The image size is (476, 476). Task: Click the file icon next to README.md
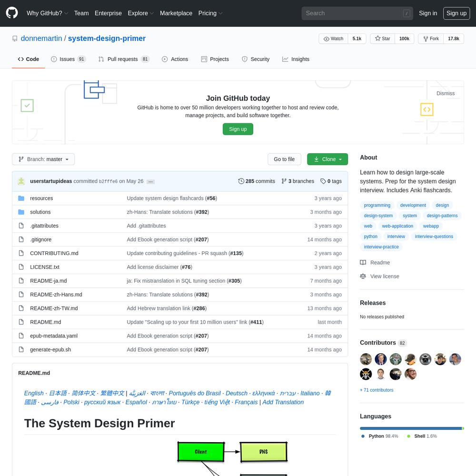coord(21,322)
